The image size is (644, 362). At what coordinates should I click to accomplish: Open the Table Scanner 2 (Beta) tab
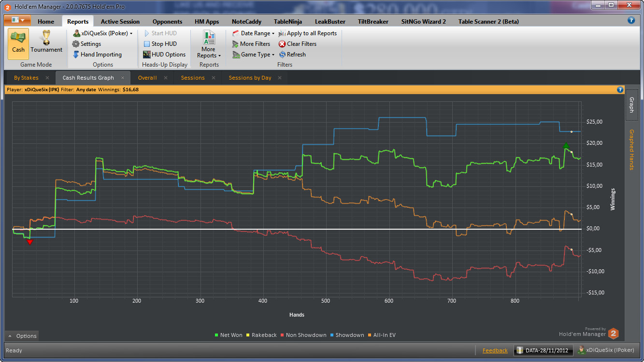pos(488,21)
